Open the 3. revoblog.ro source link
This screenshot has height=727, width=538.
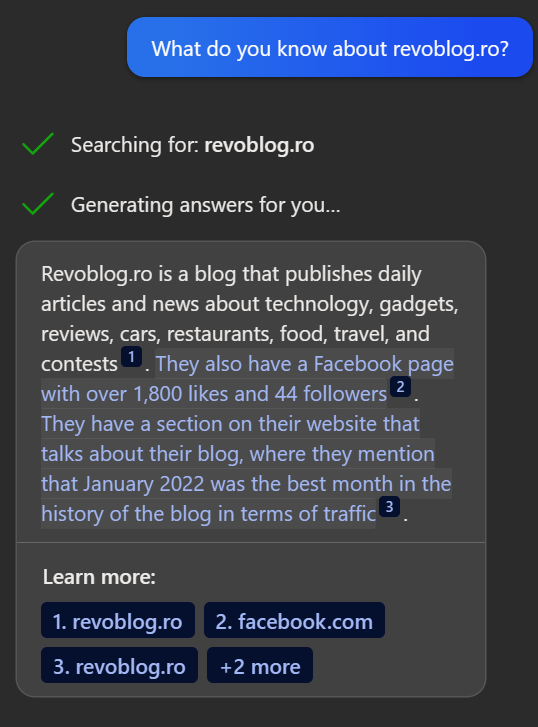[120, 665]
